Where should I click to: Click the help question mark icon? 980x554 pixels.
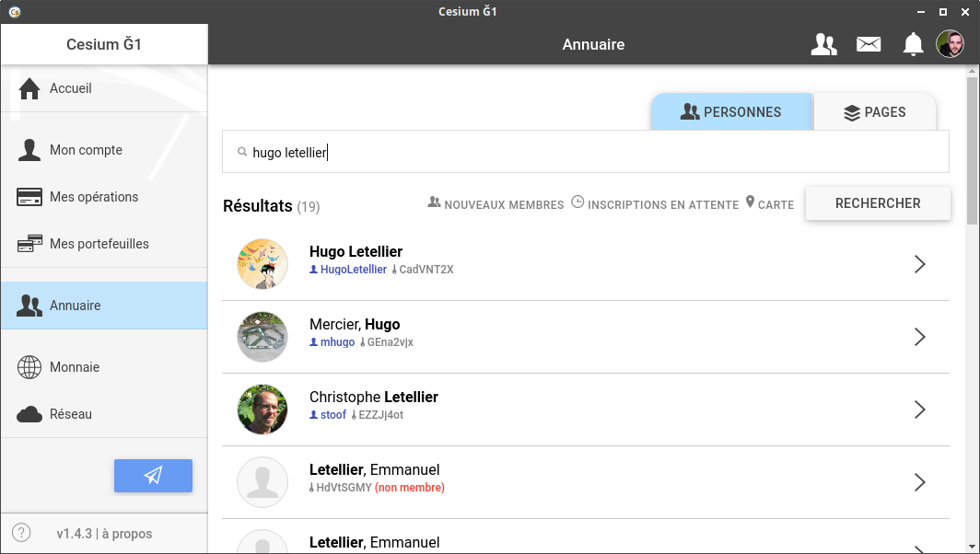21,533
